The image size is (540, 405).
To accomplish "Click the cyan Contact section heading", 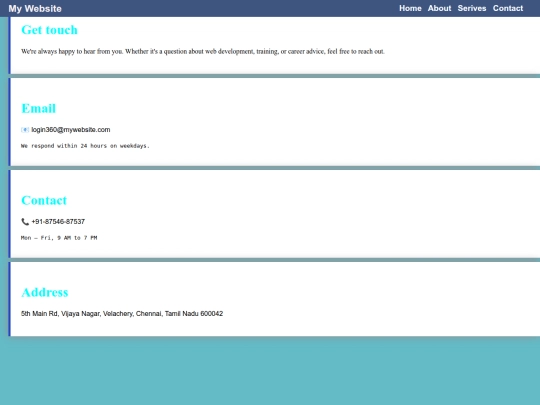I will point(44,200).
